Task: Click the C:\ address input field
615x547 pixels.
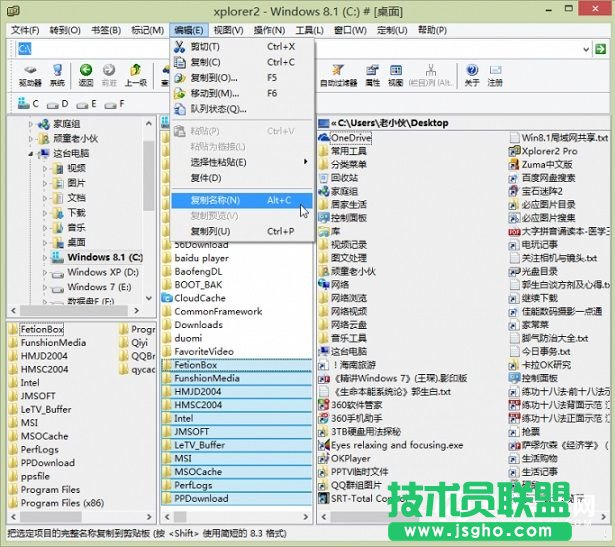Action: click(298, 49)
